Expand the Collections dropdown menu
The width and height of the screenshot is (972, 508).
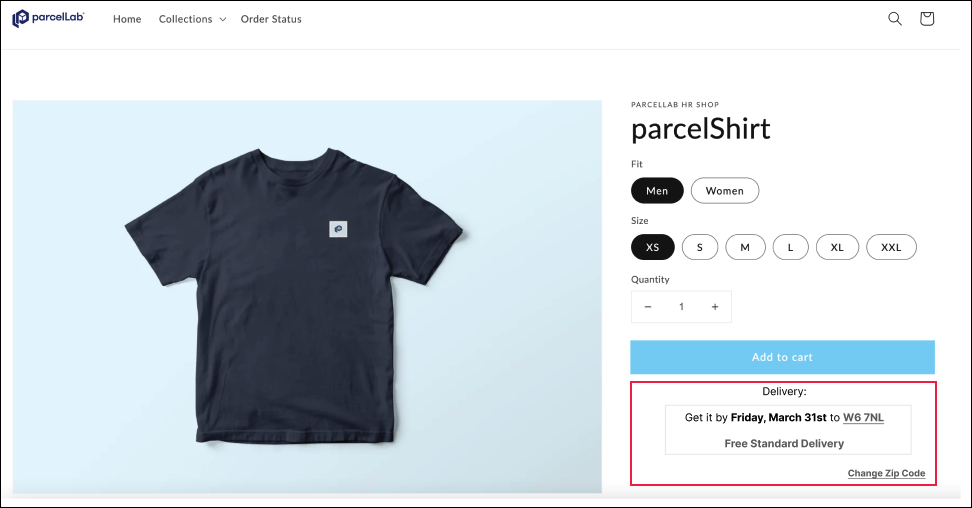point(192,19)
